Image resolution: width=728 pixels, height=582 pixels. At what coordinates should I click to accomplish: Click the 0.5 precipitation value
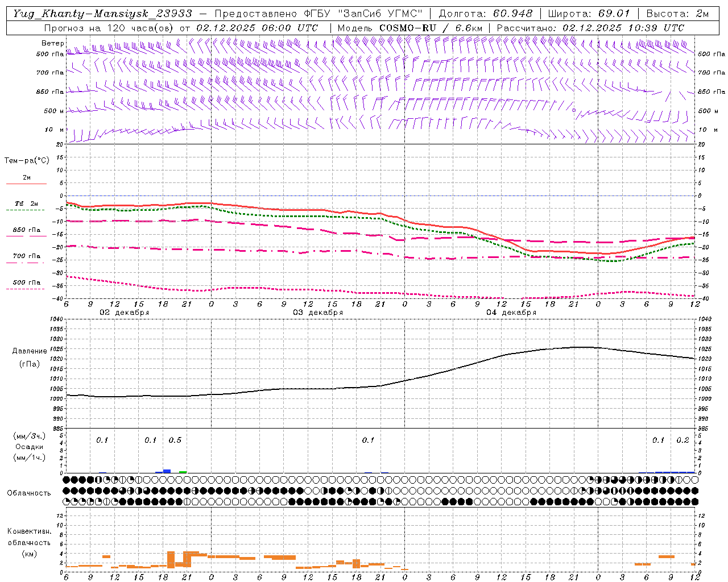(x=175, y=440)
